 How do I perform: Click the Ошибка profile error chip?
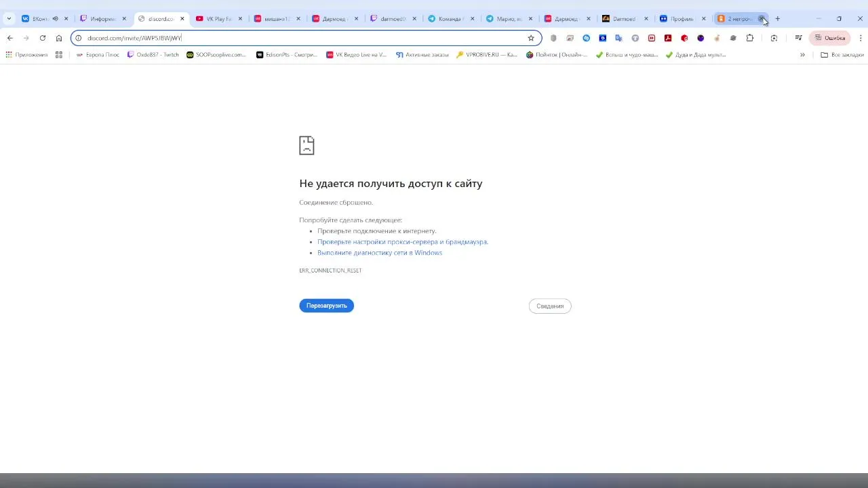point(830,38)
